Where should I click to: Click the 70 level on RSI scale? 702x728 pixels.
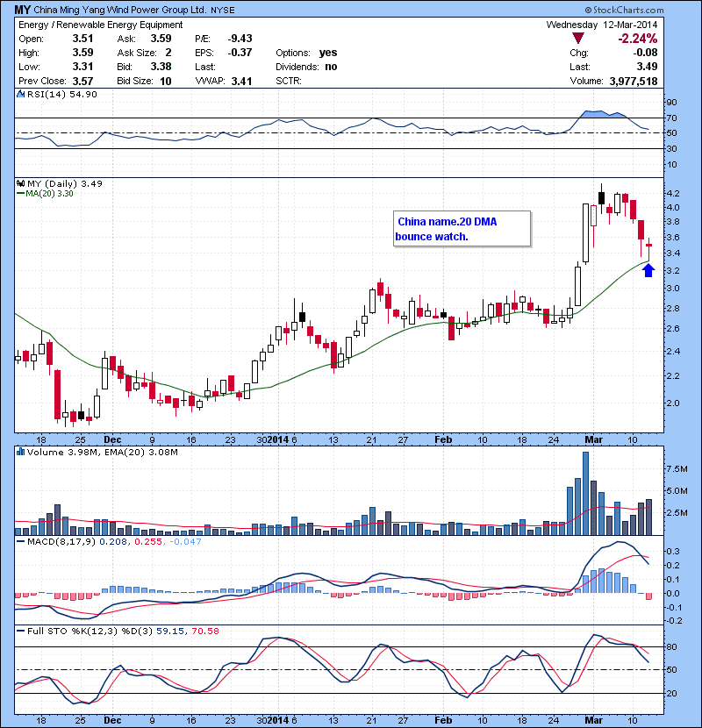coord(672,118)
